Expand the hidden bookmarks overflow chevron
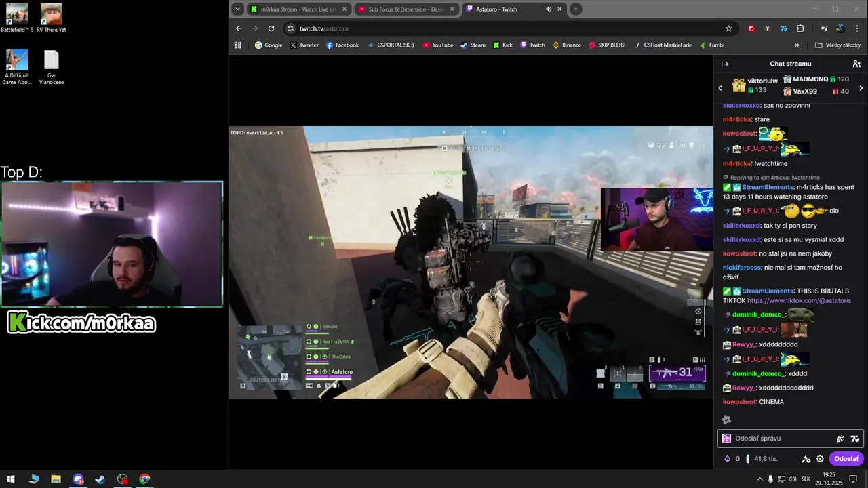 pyautogui.click(x=797, y=45)
